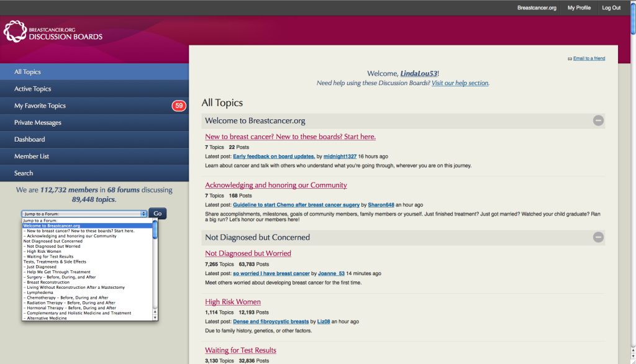This screenshot has width=636, height=364.
Task: Select 'Lymphedema' dropdown option
Action: pyautogui.click(x=87, y=292)
